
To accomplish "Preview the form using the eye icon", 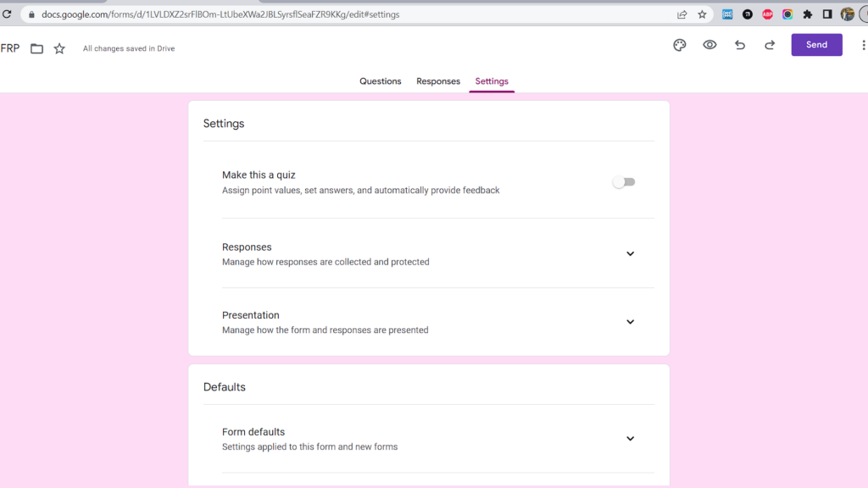I will point(709,45).
